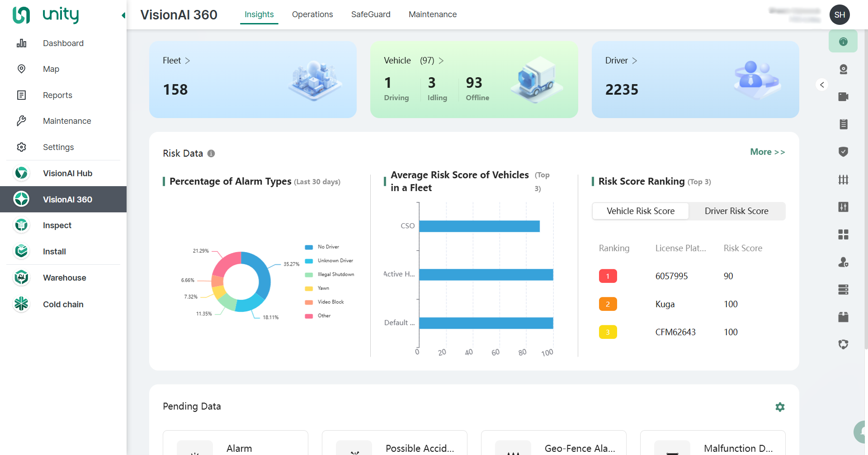Open the Maintenance top tab
The image size is (868, 455).
(433, 14)
